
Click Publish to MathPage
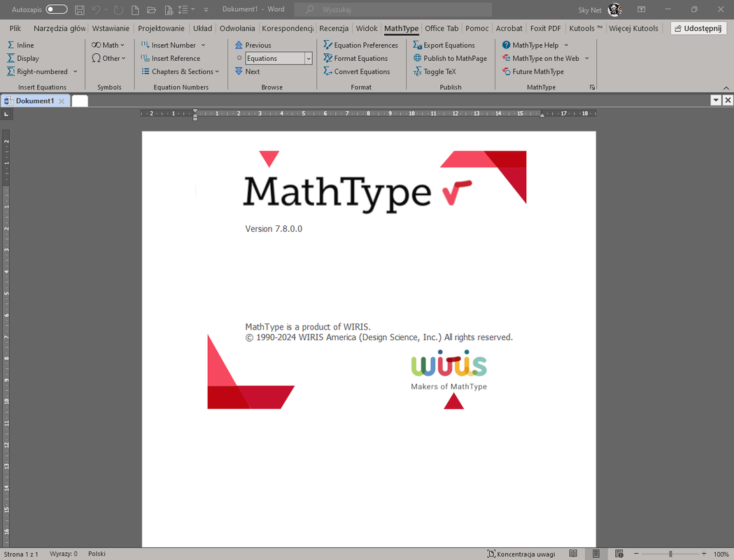450,59
